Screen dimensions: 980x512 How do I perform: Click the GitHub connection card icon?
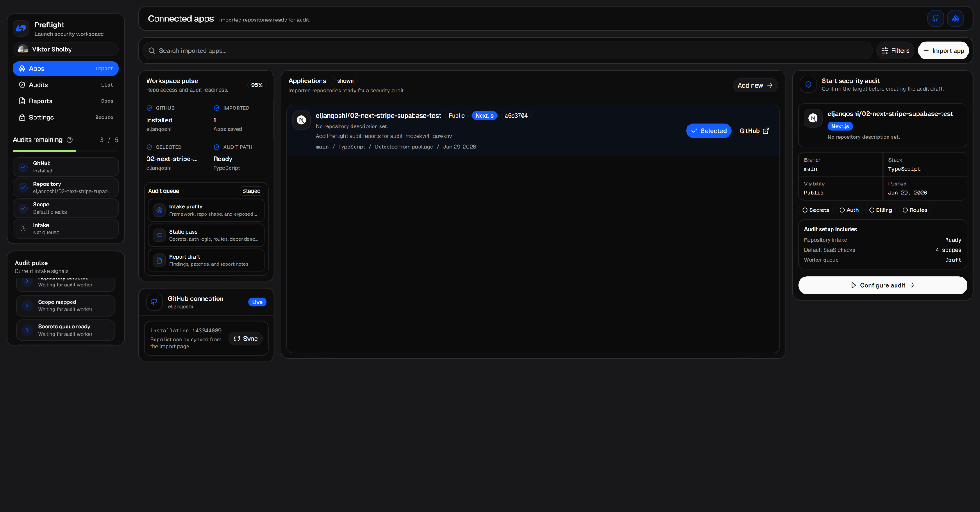pos(154,302)
